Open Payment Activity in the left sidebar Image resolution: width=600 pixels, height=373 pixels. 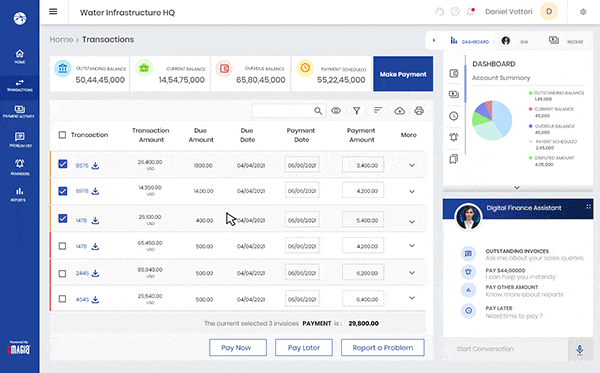(x=20, y=112)
